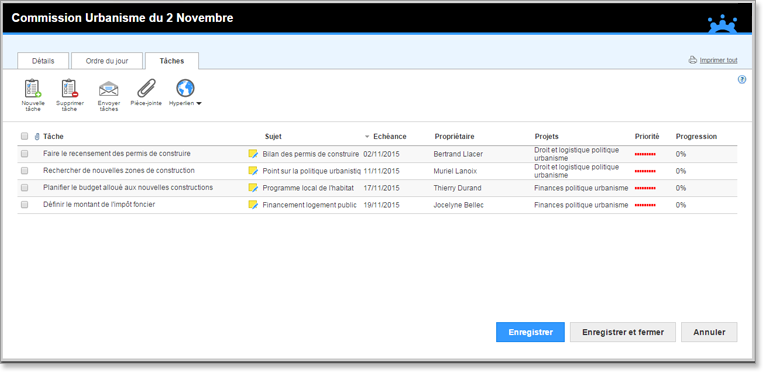Click the 0% progression in Jocelyne Bellec row
772x380 pixels.
click(681, 205)
